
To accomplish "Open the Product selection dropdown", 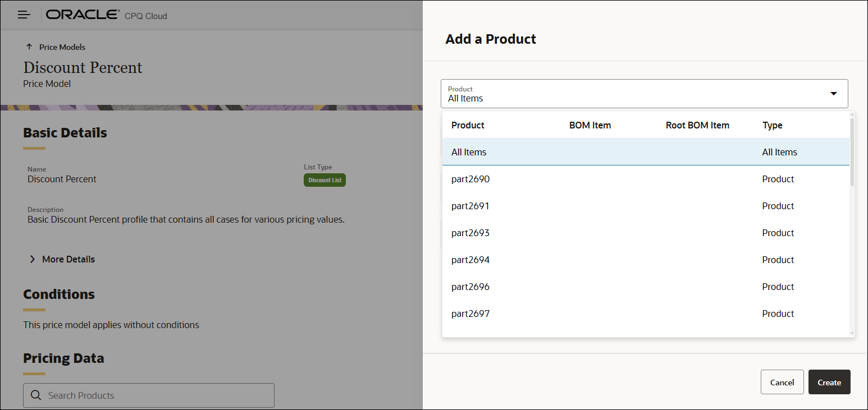I will 644,94.
